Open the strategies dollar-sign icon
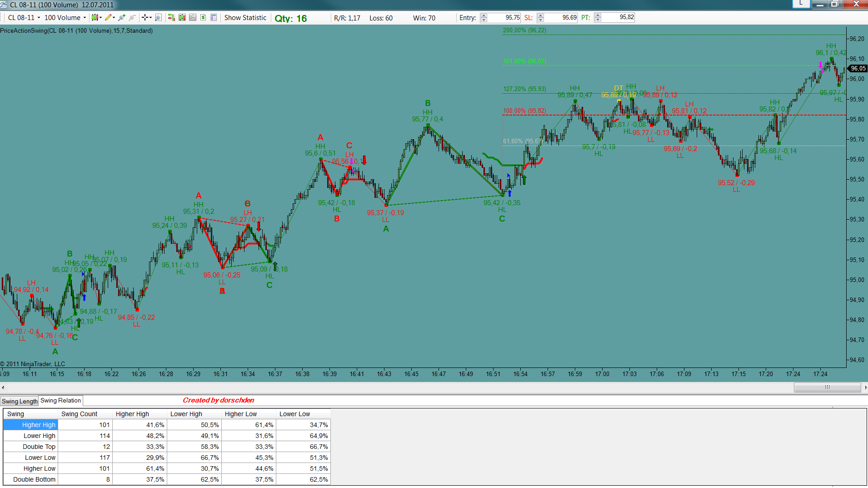 [x=203, y=18]
